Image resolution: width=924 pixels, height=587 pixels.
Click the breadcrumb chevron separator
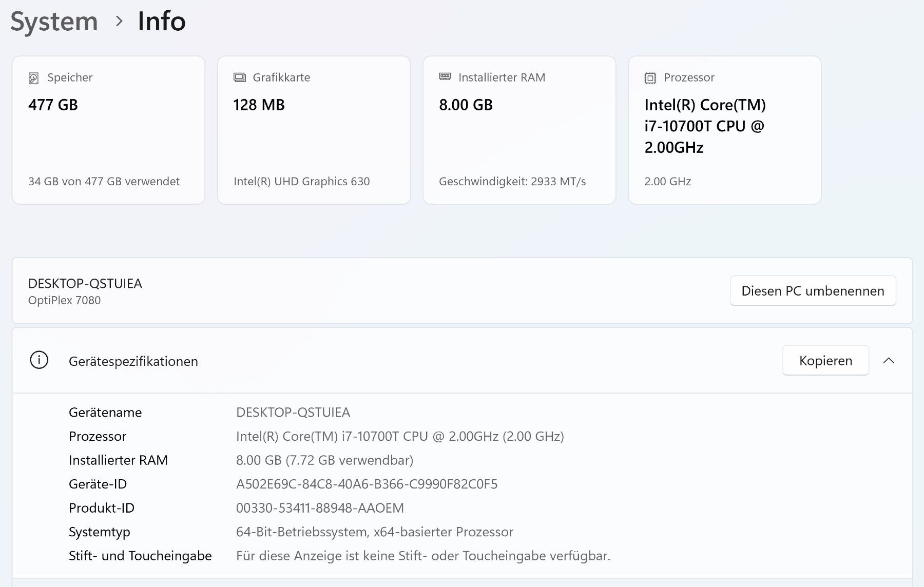pyautogui.click(x=119, y=22)
